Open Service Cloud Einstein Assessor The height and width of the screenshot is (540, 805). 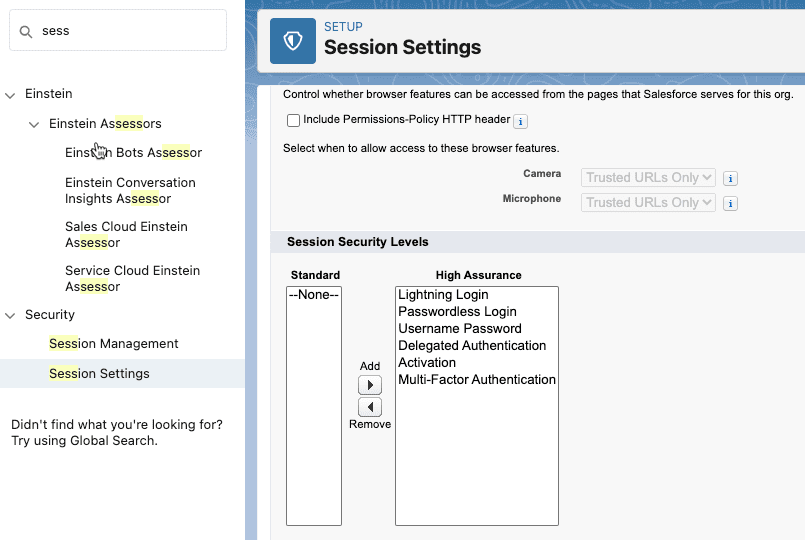[x=132, y=278]
